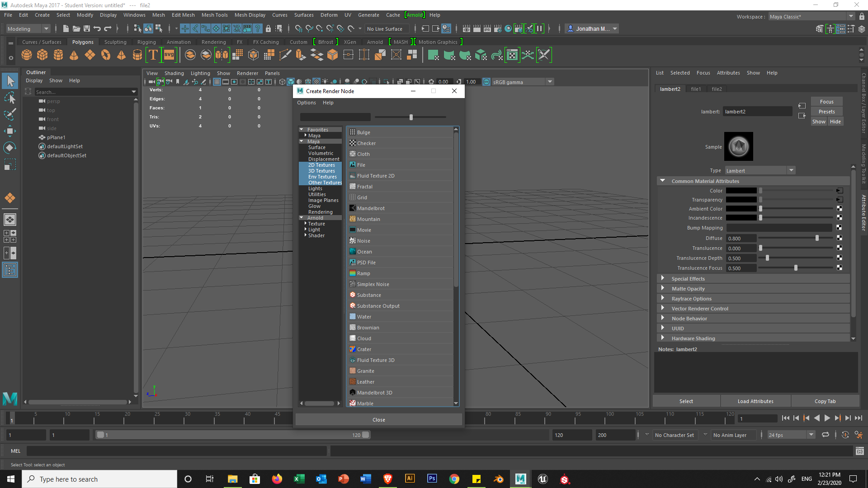Toggle the viewport color management ON button
Screen dimensions: 868x488
(486, 82)
